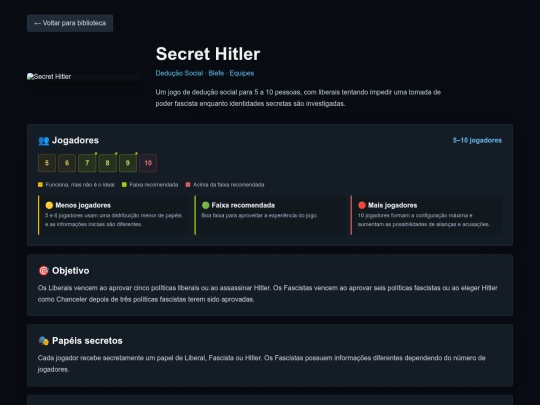Click the red legend swatch 'Acima da faixa recomendada'
The width and height of the screenshot is (540, 405).
click(x=188, y=185)
